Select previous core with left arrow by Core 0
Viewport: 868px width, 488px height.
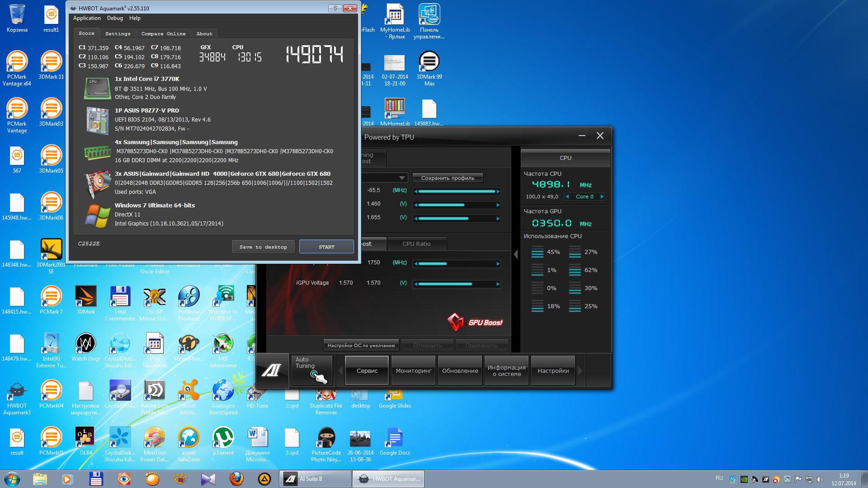[567, 197]
